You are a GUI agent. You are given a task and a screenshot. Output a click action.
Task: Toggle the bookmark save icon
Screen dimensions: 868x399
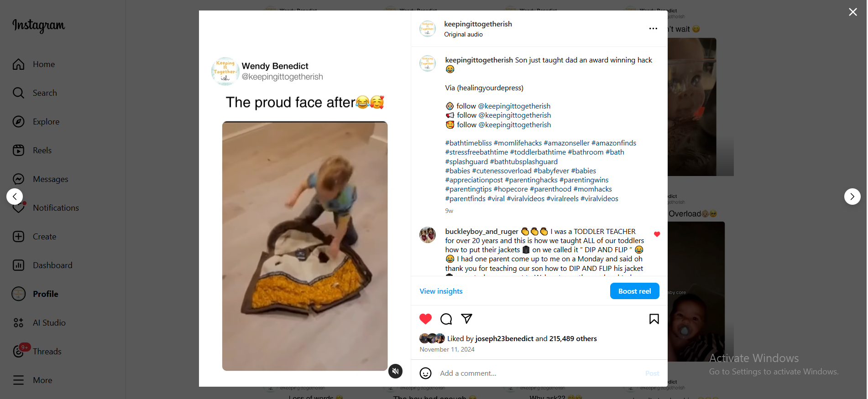click(x=654, y=319)
